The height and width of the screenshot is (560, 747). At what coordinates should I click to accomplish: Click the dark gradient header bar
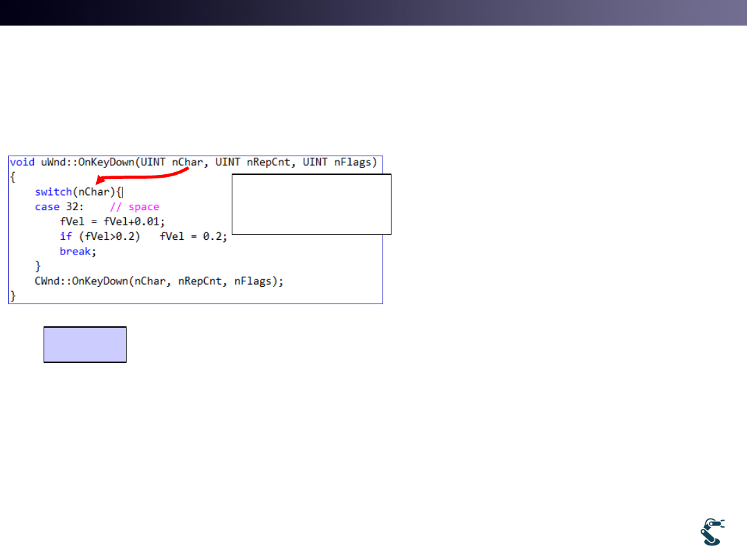click(373, 12)
